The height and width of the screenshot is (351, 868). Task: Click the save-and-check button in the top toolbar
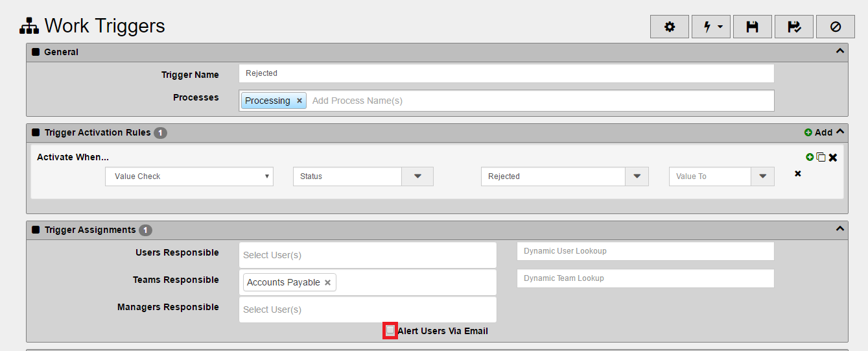click(794, 27)
